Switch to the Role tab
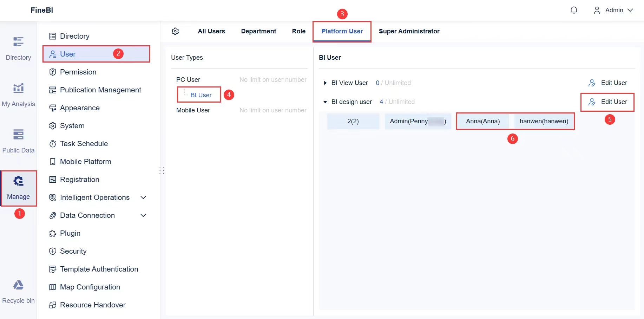 [x=298, y=31]
